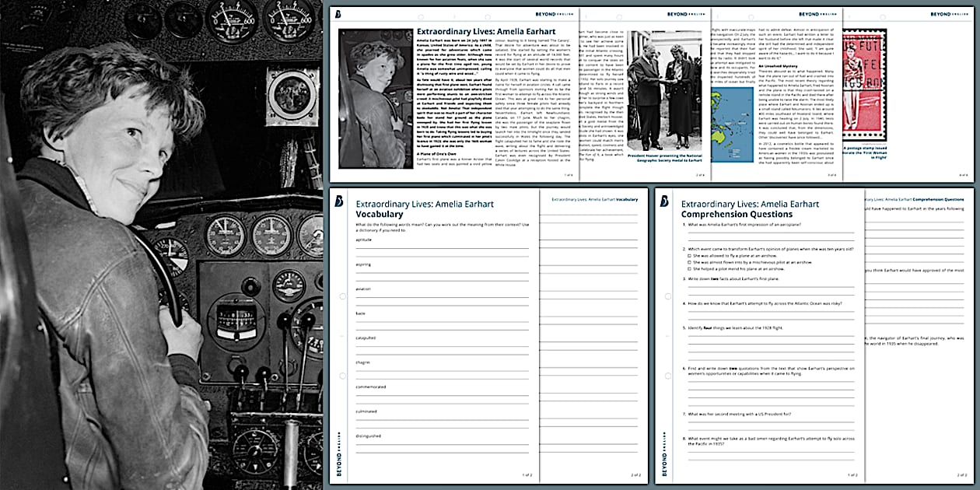
Task: Click the answer line under 'aptitude'
Action: click(442, 248)
